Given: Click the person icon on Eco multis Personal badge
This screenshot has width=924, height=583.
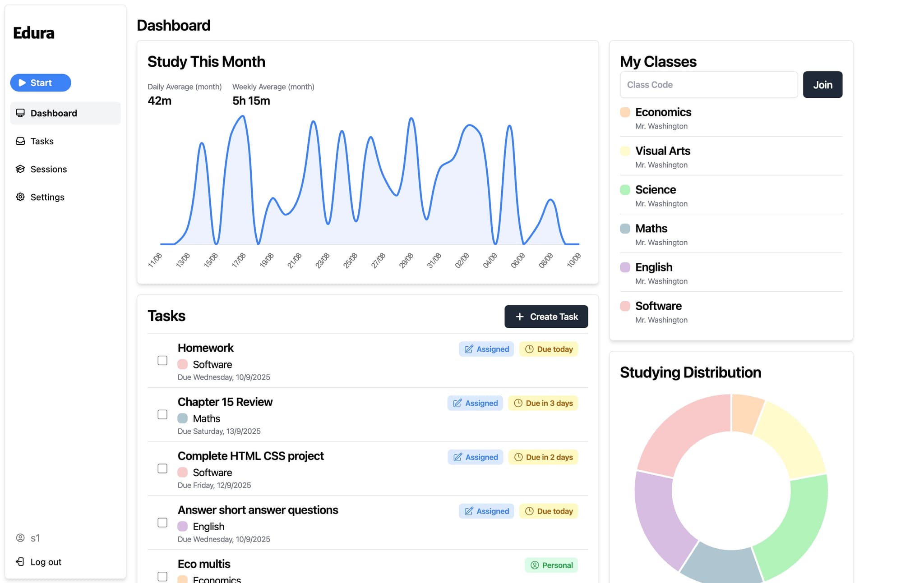Looking at the screenshot, I should pos(535,565).
